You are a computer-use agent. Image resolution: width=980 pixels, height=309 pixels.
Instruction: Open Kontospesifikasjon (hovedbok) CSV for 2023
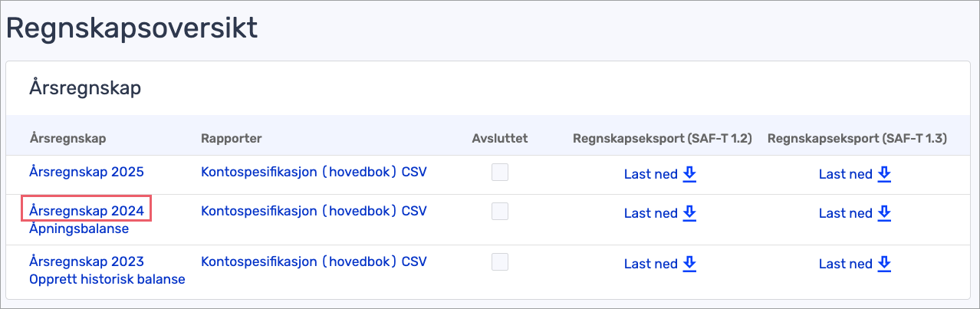(314, 261)
